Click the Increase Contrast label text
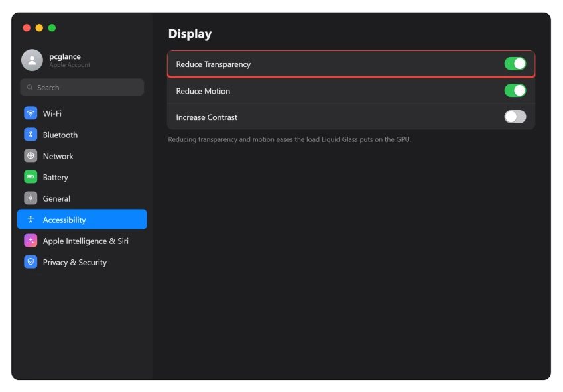Image resolution: width=563 pixels, height=392 pixels. click(x=206, y=117)
